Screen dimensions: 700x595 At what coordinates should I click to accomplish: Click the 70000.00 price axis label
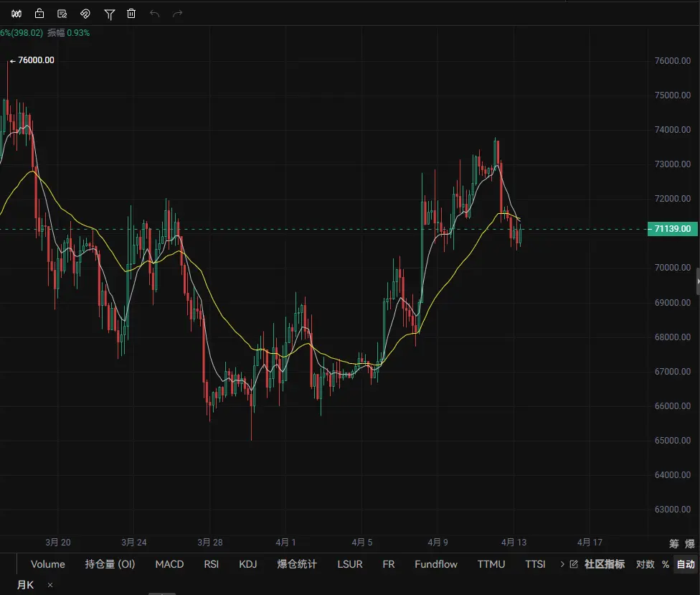(x=672, y=268)
